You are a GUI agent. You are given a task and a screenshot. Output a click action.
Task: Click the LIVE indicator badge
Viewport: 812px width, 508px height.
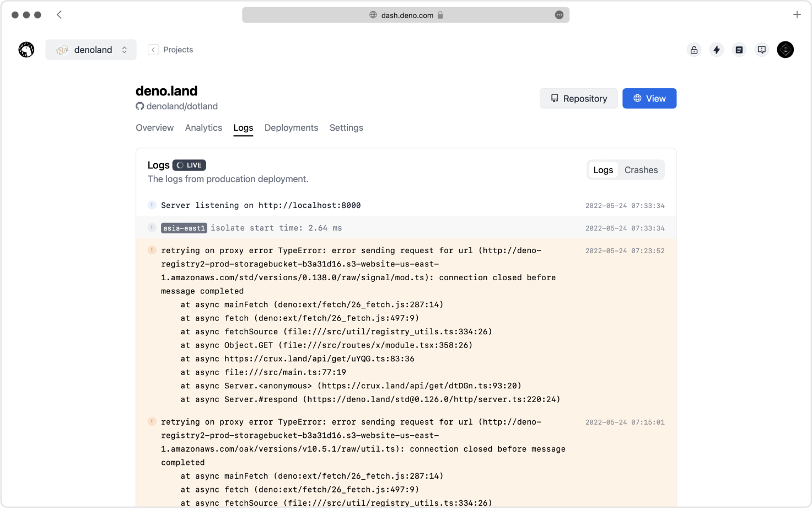click(189, 165)
